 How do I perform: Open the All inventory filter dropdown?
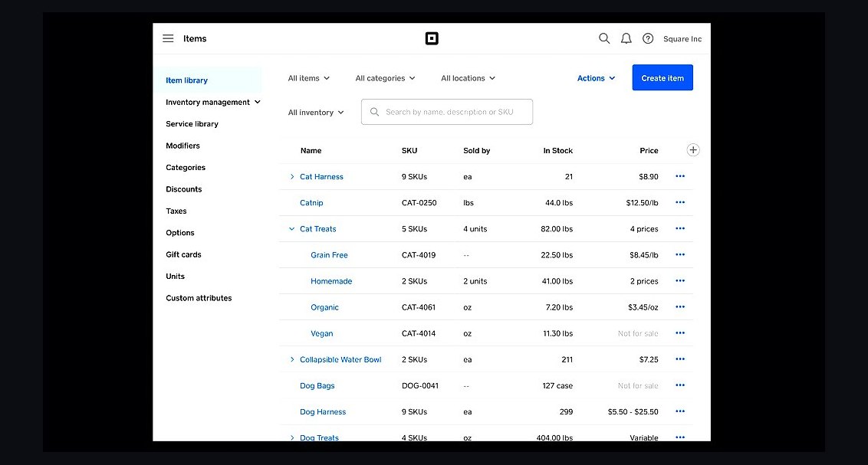[316, 113]
